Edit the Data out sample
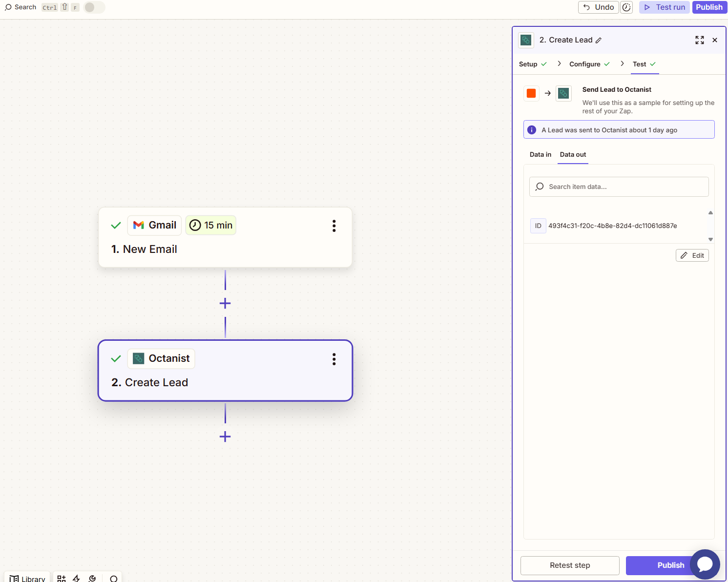The image size is (728, 582). tap(692, 255)
